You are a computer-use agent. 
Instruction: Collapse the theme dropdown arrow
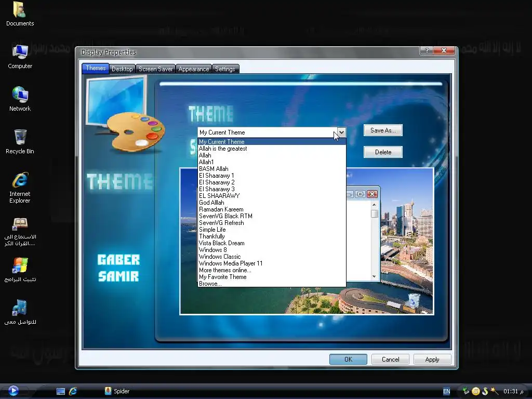click(x=341, y=132)
